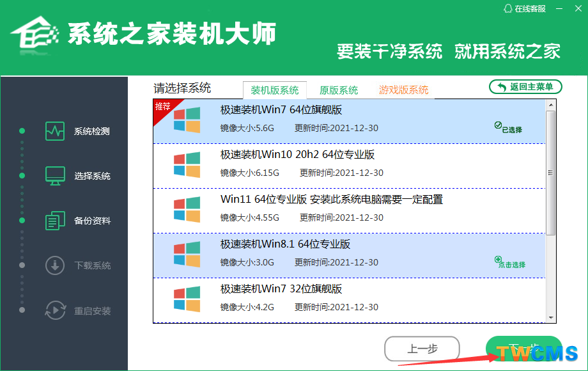588x371 pixels.
Task: Click the 下载系统 download arrow icon
Action: pyautogui.click(x=55, y=265)
